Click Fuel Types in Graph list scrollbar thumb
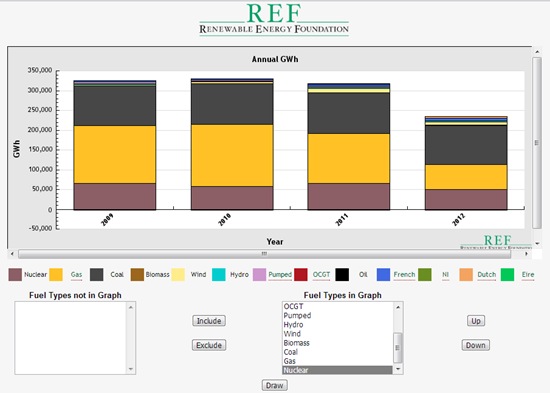 point(398,348)
